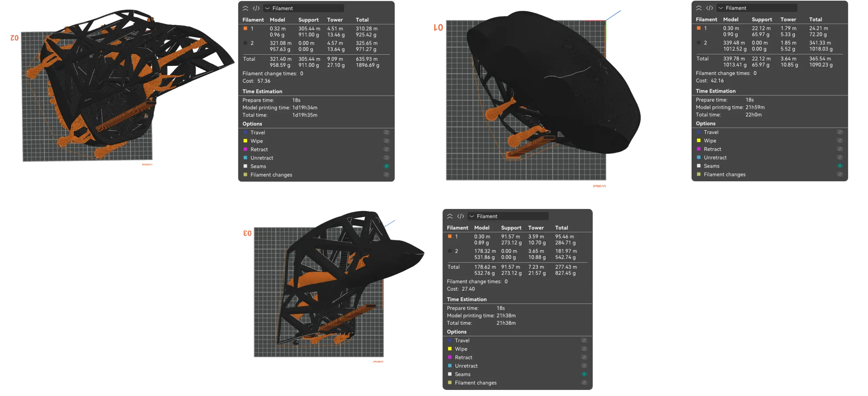This screenshot has width=868, height=396.
Task: Click orange filament 1 swatch, 24.21 m row
Action: (x=698, y=28)
